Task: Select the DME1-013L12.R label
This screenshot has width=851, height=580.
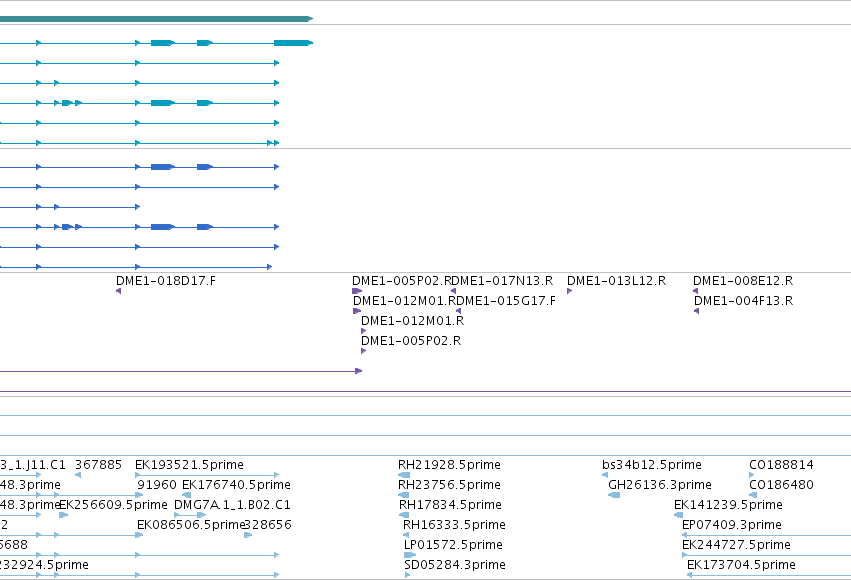Action: [617, 281]
